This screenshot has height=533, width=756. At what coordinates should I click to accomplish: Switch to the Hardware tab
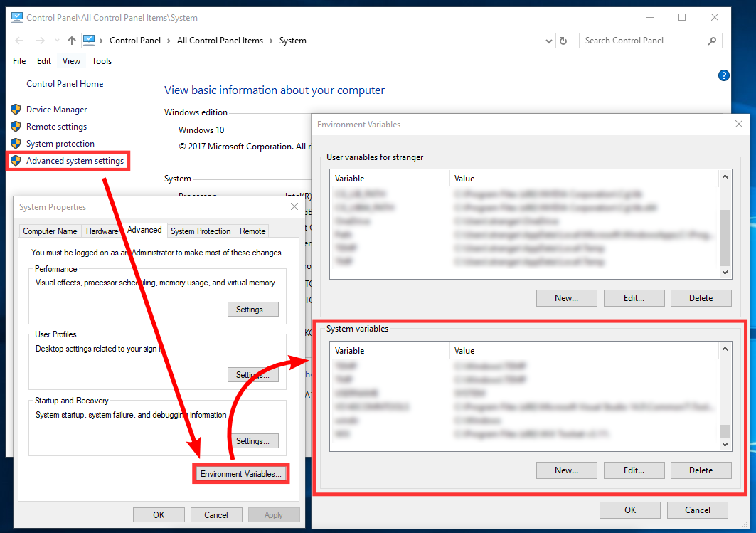point(102,231)
